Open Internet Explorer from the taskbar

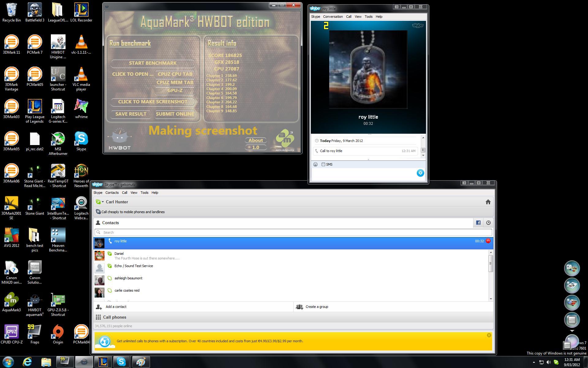pos(27,362)
